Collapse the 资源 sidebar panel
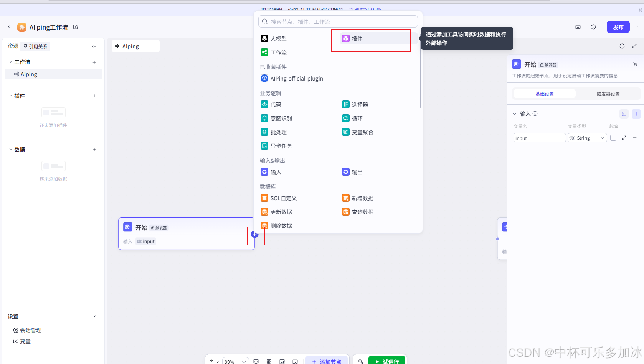 click(94, 46)
